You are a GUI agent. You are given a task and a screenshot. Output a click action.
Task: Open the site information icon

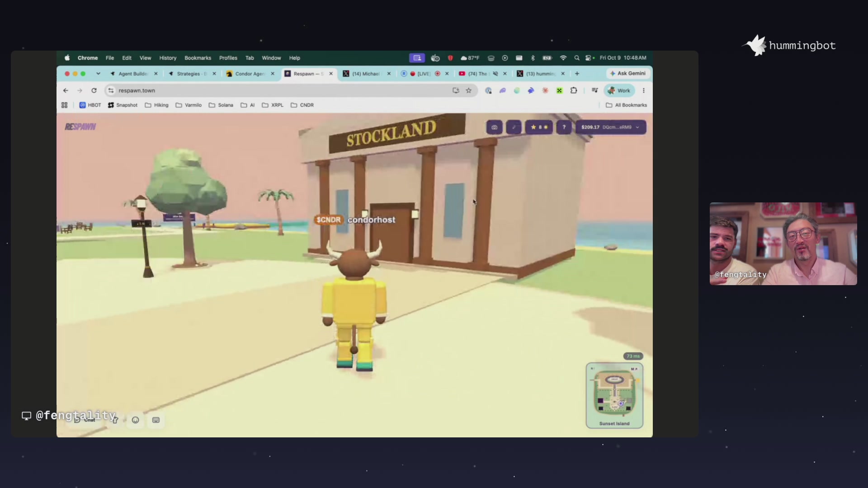coord(111,90)
